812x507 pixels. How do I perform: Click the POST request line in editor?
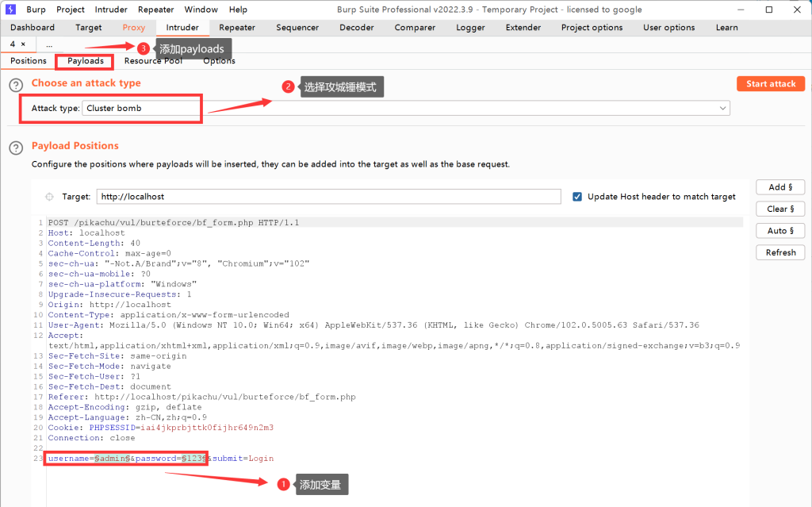pos(174,222)
